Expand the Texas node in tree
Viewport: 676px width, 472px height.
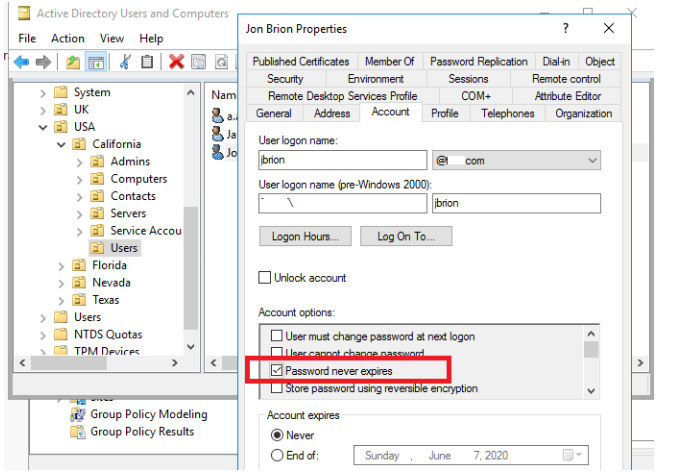point(61,301)
